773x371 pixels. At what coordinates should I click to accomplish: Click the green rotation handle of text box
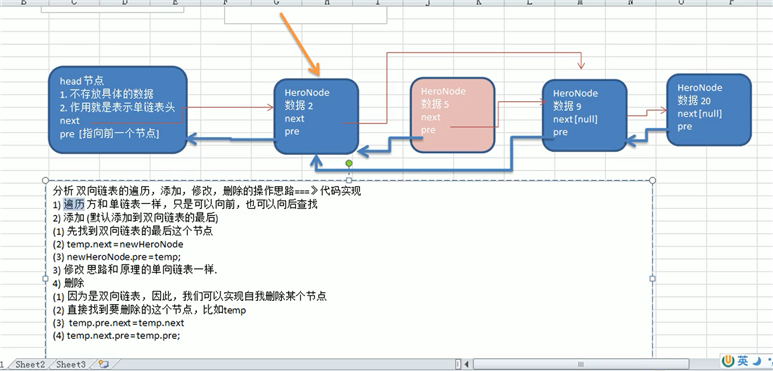point(349,163)
